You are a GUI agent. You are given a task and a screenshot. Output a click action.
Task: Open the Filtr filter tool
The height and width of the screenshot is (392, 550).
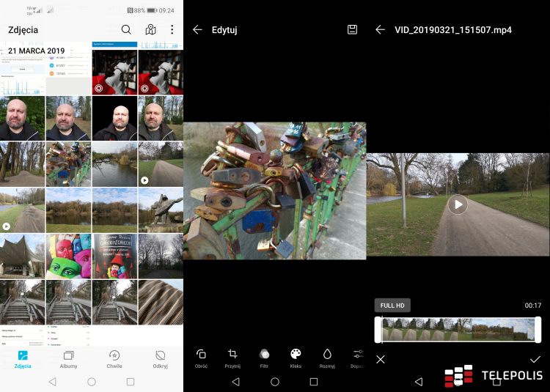click(x=264, y=358)
